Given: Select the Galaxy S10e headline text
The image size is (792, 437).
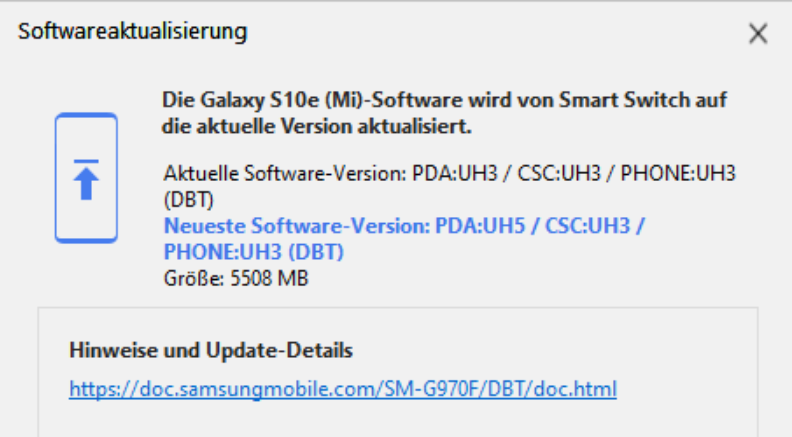Looking at the screenshot, I should 444,113.
